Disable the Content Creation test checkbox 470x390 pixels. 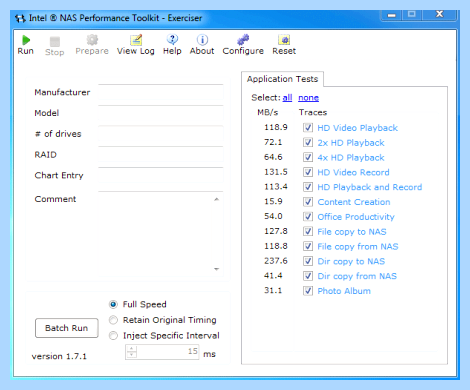click(x=308, y=202)
